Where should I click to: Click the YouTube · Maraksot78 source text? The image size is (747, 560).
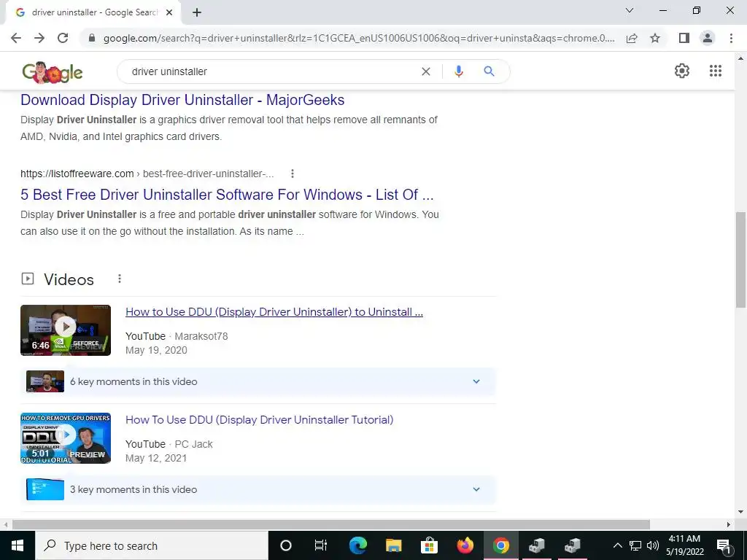pos(177,336)
